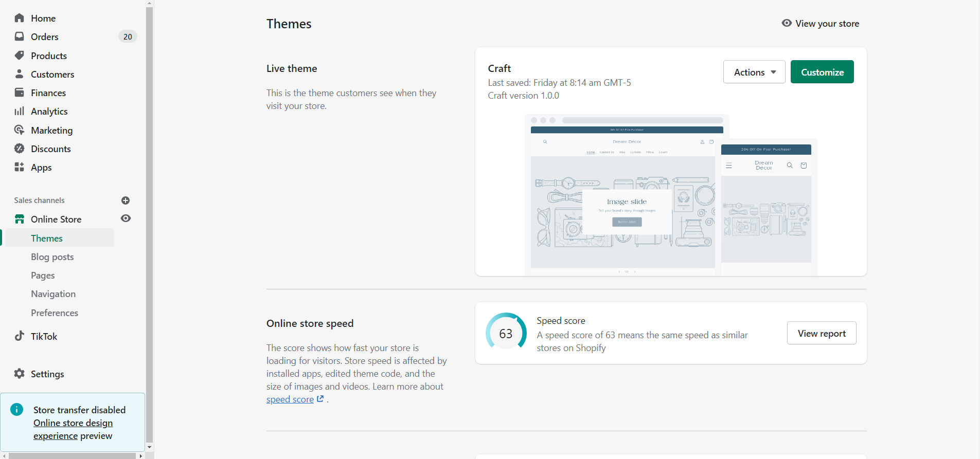Open Analytics bar chart icon
Viewport: 980px width, 459px height.
[x=20, y=112]
